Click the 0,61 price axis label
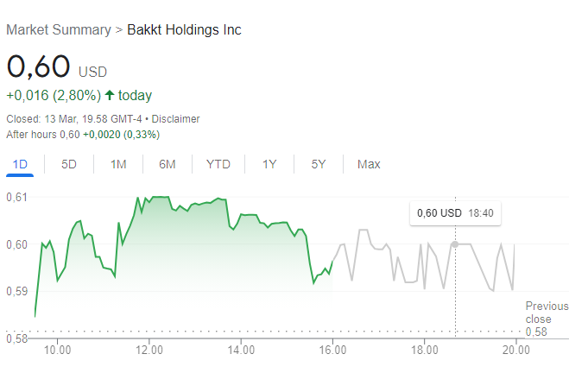 (x=17, y=197)
